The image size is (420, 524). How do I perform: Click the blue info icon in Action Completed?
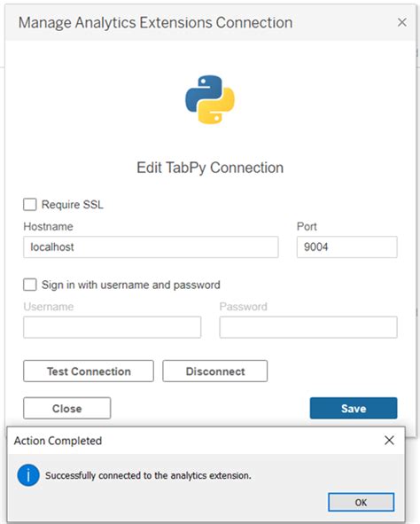click(x=28, y=475)
